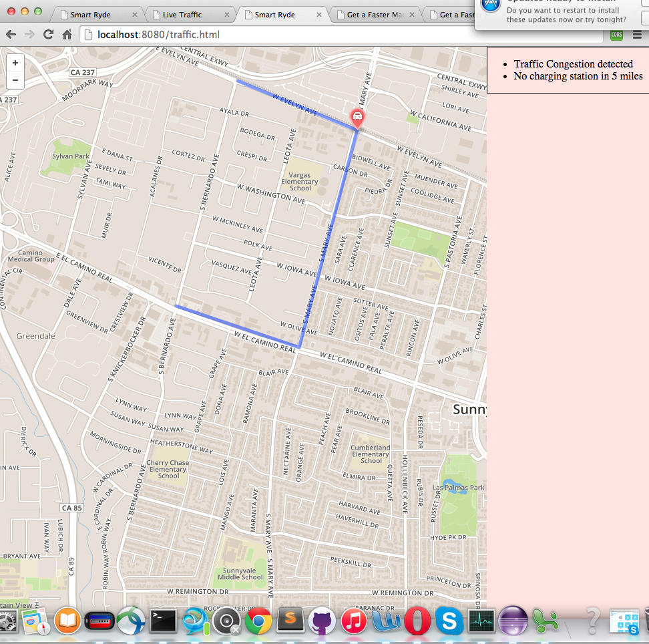Open Sublime Text from the dock
The image size is (649, 644).
pyautogui.click(x=290, y=621)
